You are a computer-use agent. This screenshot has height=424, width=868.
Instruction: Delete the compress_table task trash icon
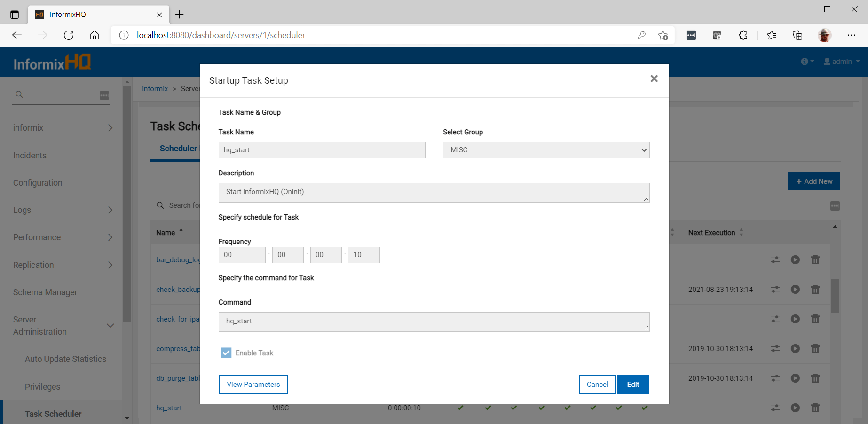point(815,349)
